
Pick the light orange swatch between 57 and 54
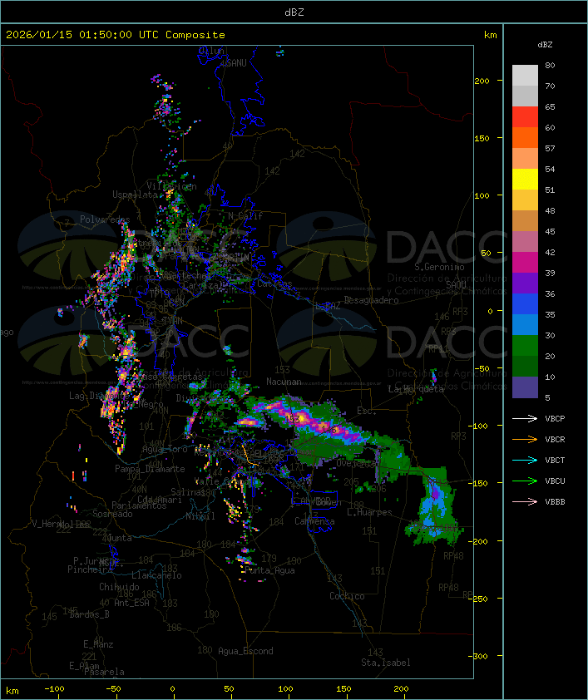(x=525, y=158)
